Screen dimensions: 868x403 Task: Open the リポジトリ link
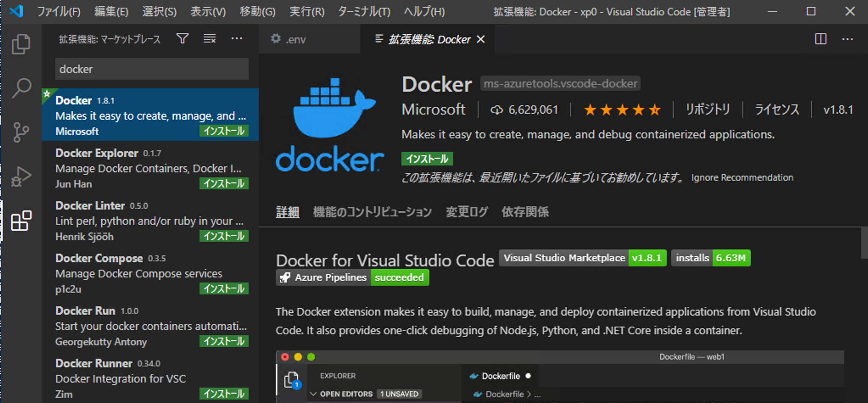[x=708, y=110]
